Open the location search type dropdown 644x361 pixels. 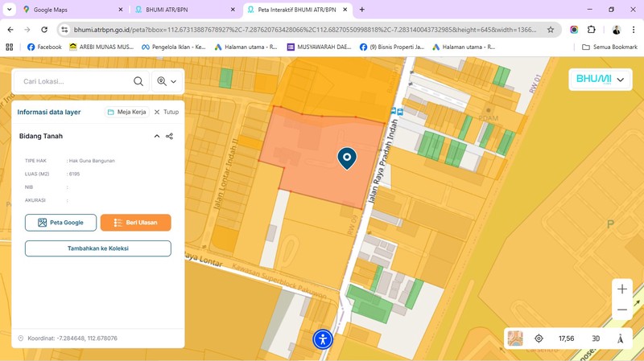click(167, 81)
